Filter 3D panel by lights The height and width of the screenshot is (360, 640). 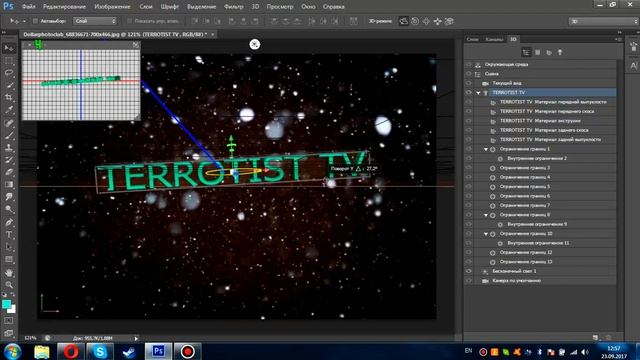coord(560,52)
